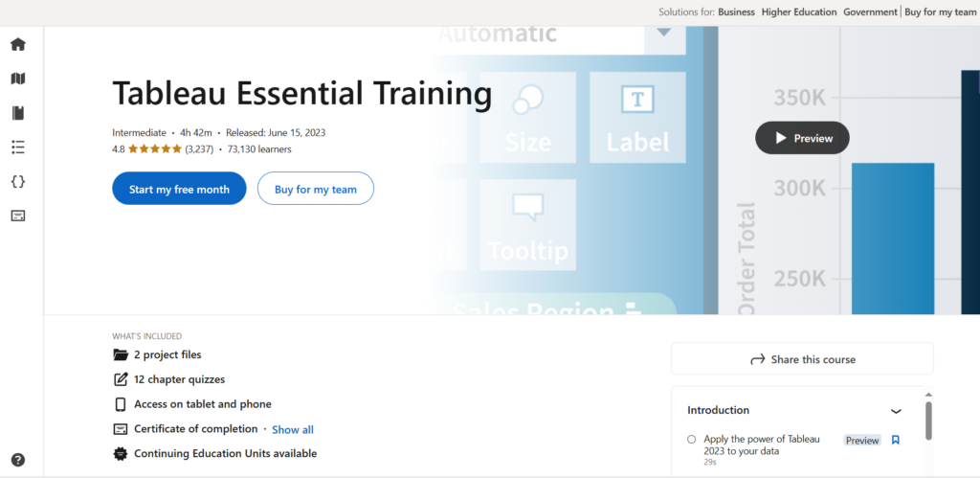Viewport: 980px width, 478px height.
Task: Open Higher Education solutions link
Action: [x=799, y=11]
